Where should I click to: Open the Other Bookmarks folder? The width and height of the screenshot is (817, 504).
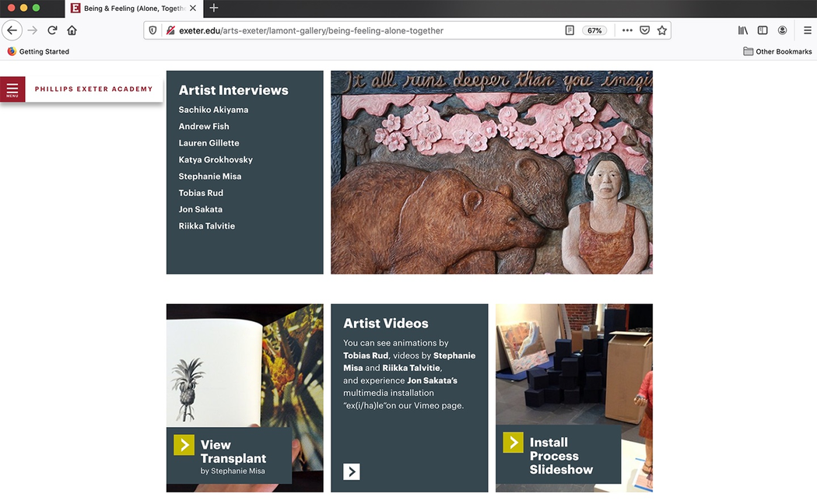pyautogui.click(x=777, y=51)
